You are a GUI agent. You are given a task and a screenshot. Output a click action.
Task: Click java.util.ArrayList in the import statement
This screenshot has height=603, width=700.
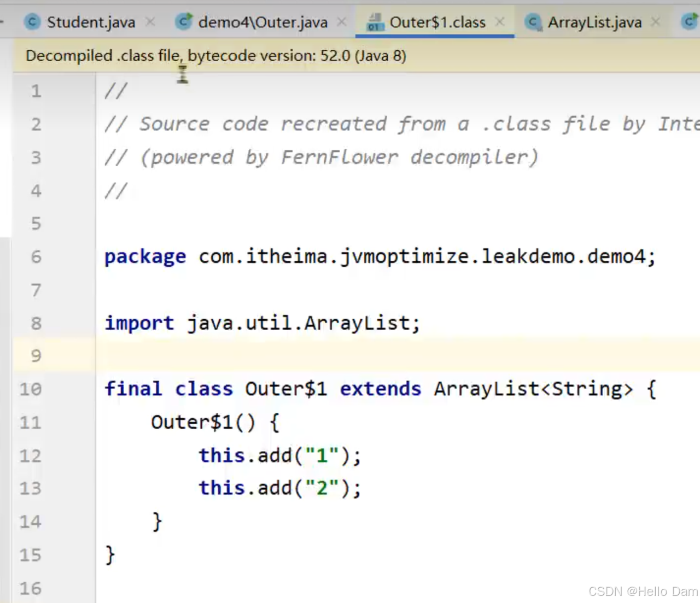click(x=298, y=323)
